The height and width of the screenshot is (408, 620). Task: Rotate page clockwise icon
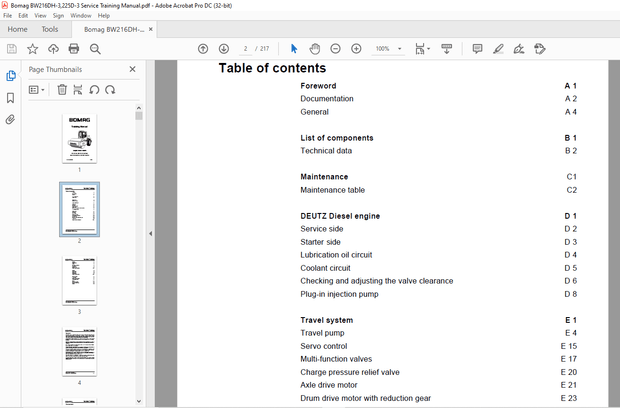110,90
